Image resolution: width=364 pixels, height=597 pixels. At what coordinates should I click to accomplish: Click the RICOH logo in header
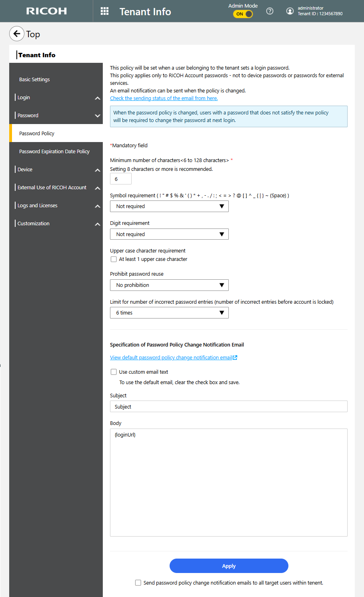(x=46, y=11)
